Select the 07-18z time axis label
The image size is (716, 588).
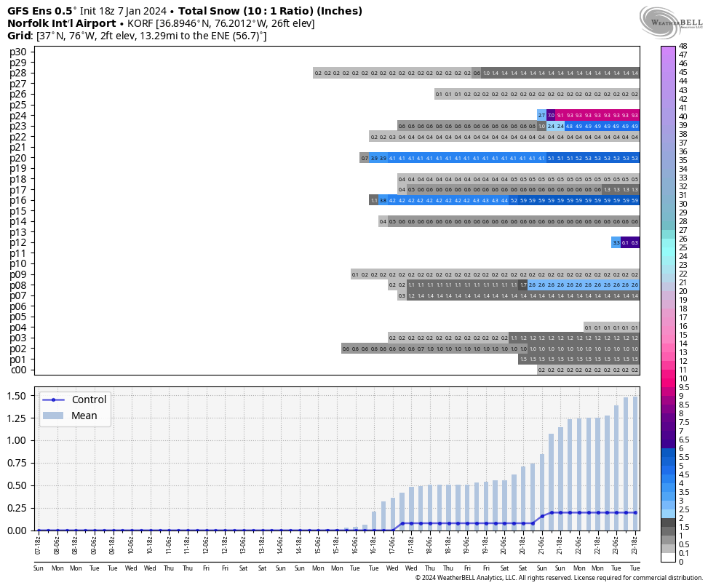point(39,544)
